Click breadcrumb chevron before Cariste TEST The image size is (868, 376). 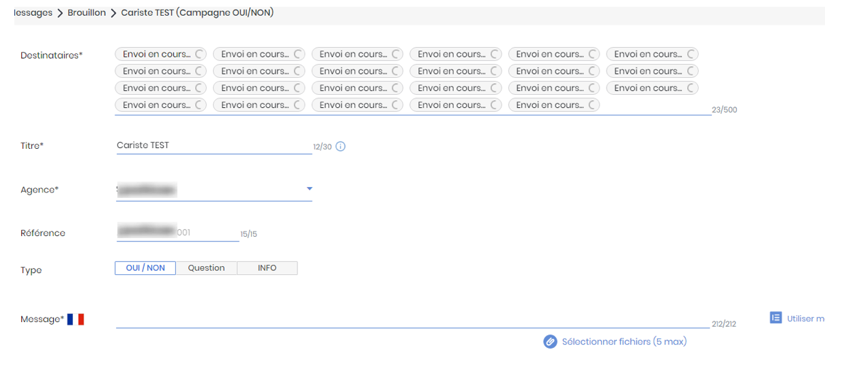click(113, 13)
